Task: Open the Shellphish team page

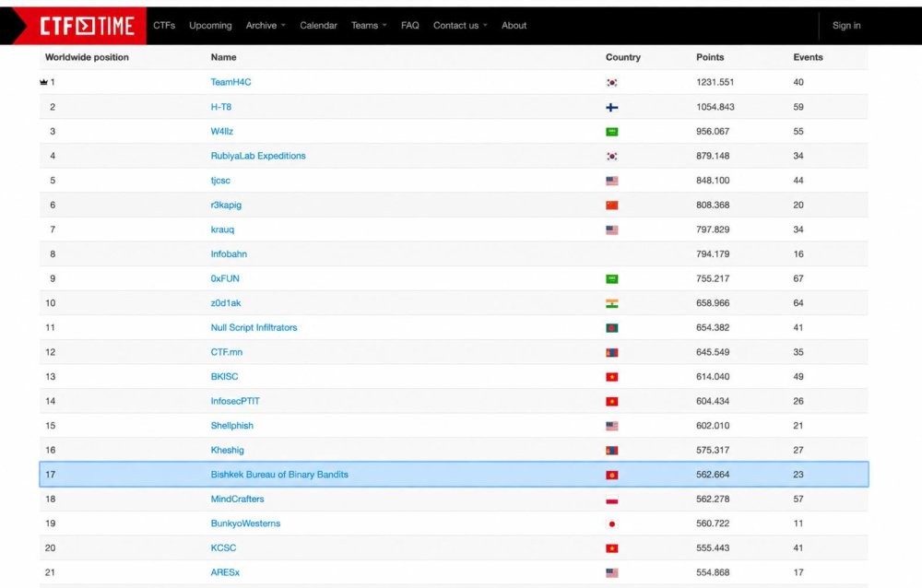Action: [x=231, y=426]
